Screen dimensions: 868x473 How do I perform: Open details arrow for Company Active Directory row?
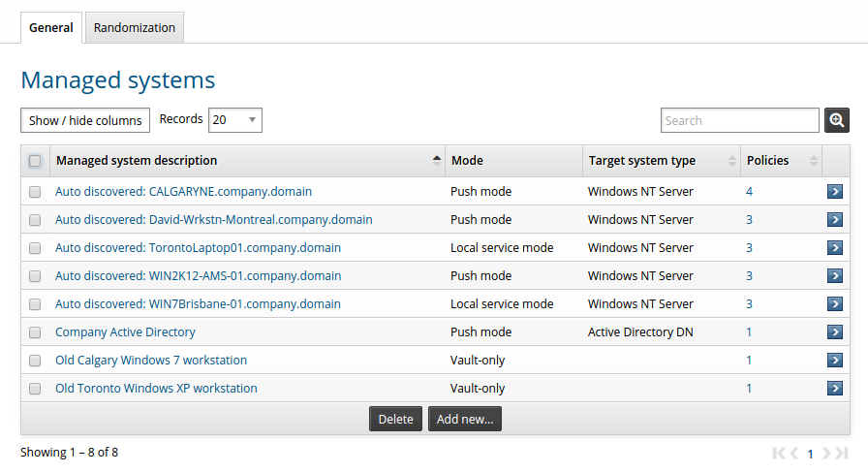(x=835, y=332)
